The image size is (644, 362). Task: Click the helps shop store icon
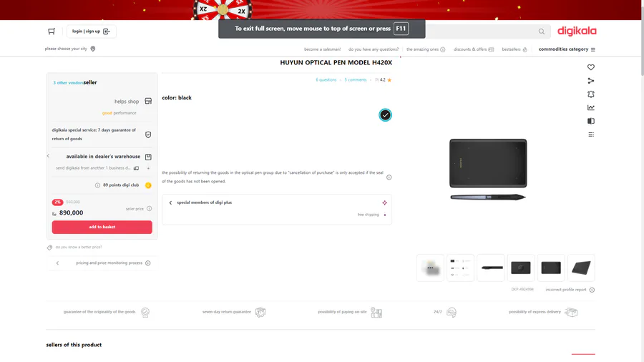pos(148,102)
